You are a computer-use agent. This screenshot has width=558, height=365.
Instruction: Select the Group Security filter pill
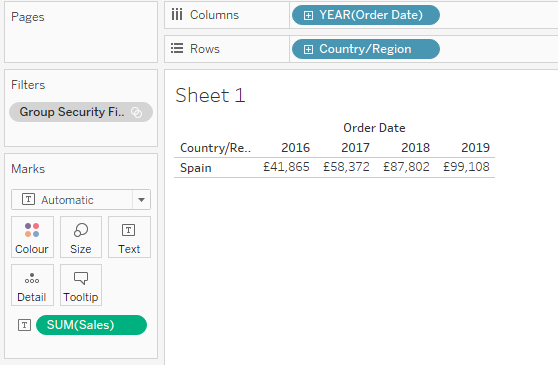click(x=81, y=112)
